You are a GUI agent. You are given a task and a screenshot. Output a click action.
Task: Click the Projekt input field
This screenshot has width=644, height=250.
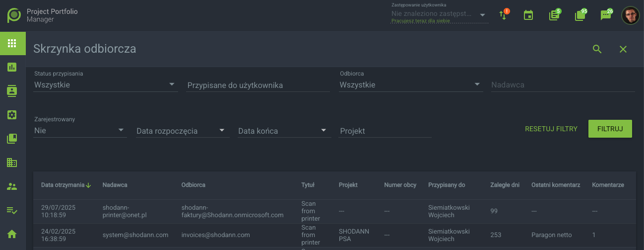click(385, 131)
